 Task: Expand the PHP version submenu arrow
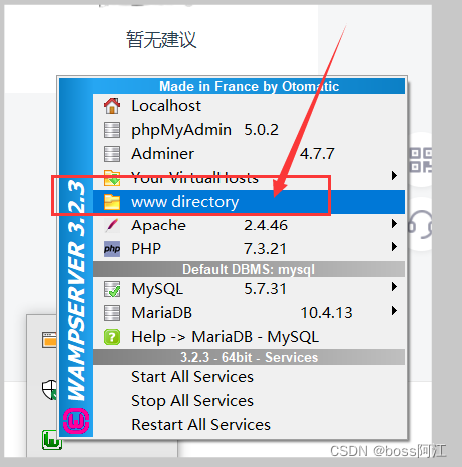(394, 247)
